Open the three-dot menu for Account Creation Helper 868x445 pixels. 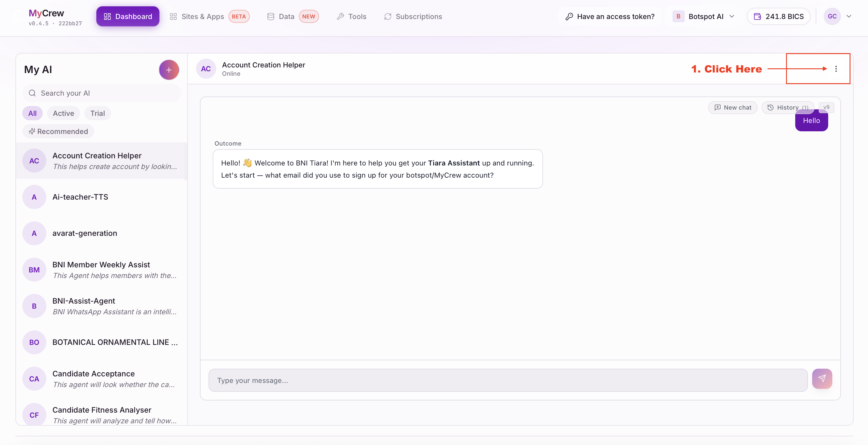coord(836,69)
